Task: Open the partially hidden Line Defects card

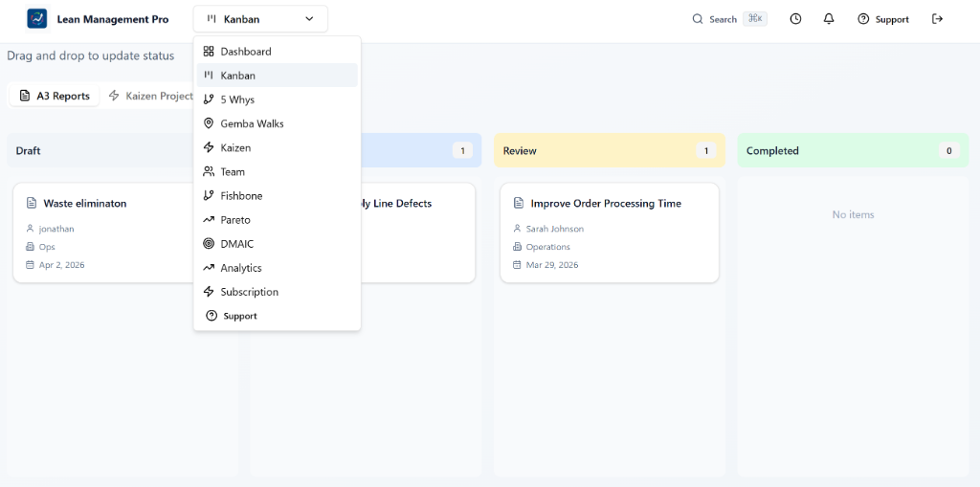Action: 417,232
